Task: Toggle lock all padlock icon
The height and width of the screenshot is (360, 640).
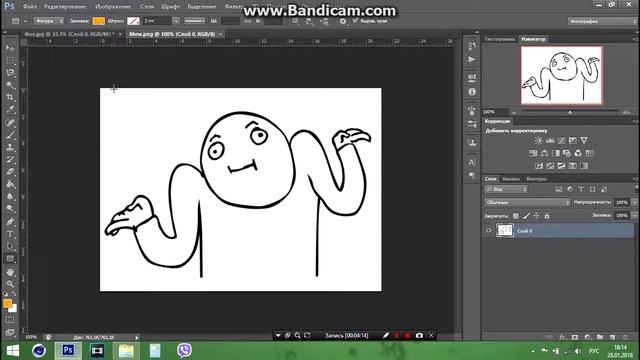Action: tap(547, 216)
